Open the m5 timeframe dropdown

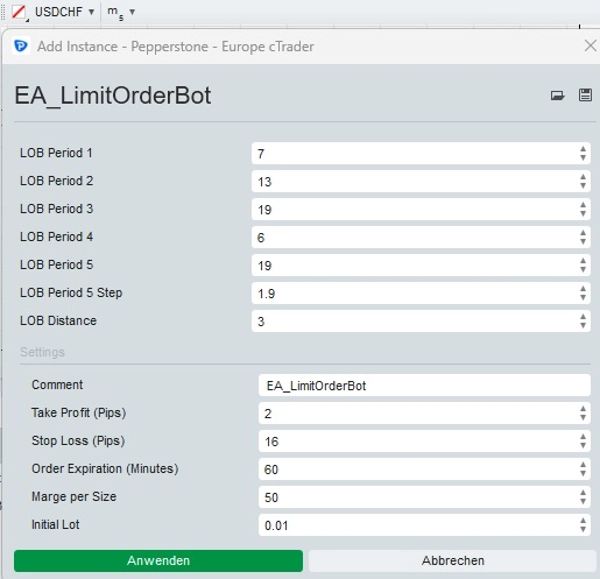[x=121, y=12]
